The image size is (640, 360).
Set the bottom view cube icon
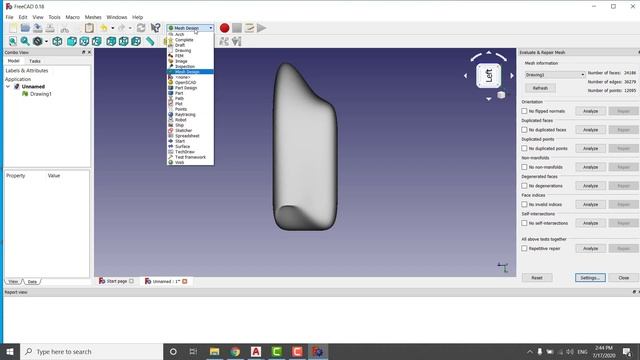coord(123,41)
